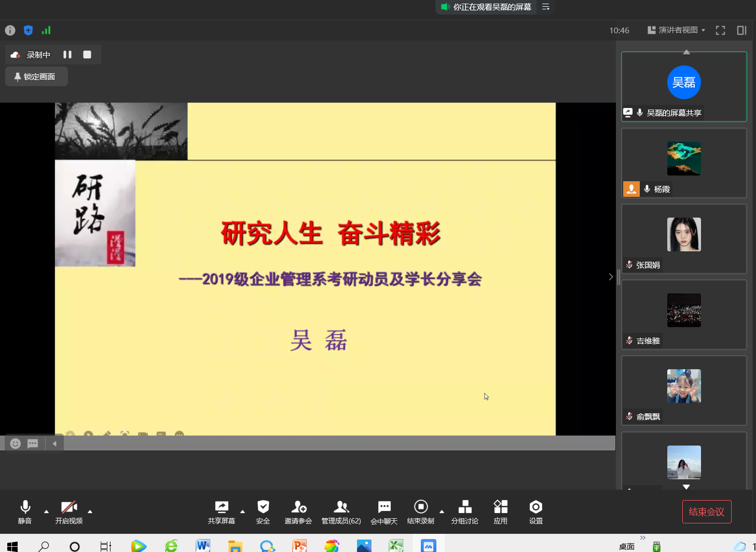The image size is (756, 552).
Task: Open the in-meeting chat (会中聊天)
Action: (384, 507)
